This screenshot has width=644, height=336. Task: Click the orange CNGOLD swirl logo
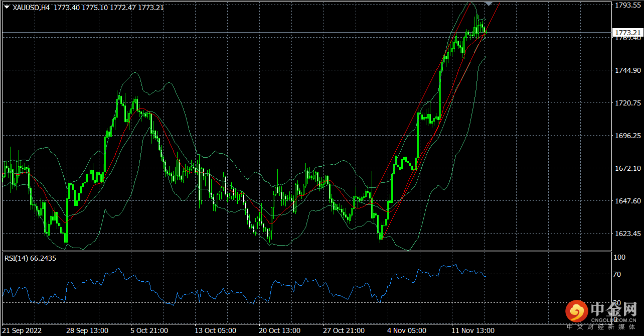click(577, 311)
